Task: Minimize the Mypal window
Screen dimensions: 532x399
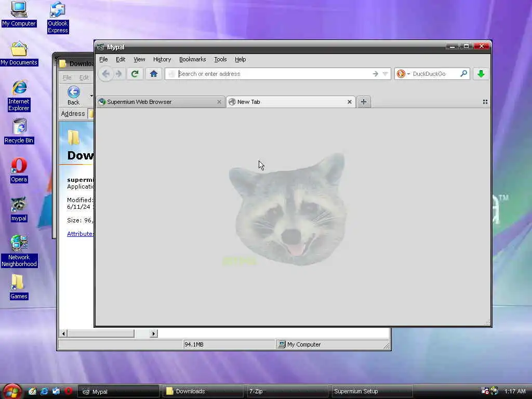Action: click(453, 46)
